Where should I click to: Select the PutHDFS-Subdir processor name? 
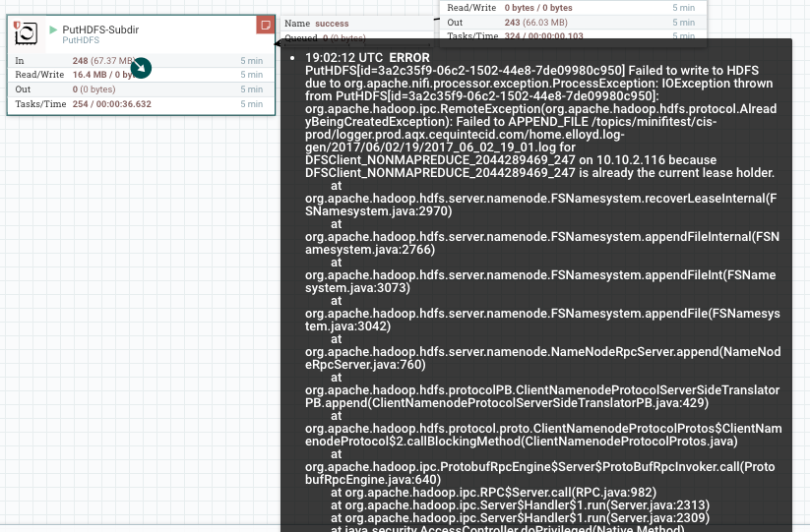(100, 30)
